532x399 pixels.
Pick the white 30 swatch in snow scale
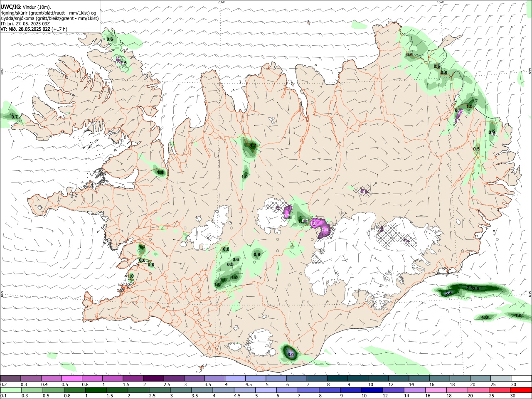521,379
